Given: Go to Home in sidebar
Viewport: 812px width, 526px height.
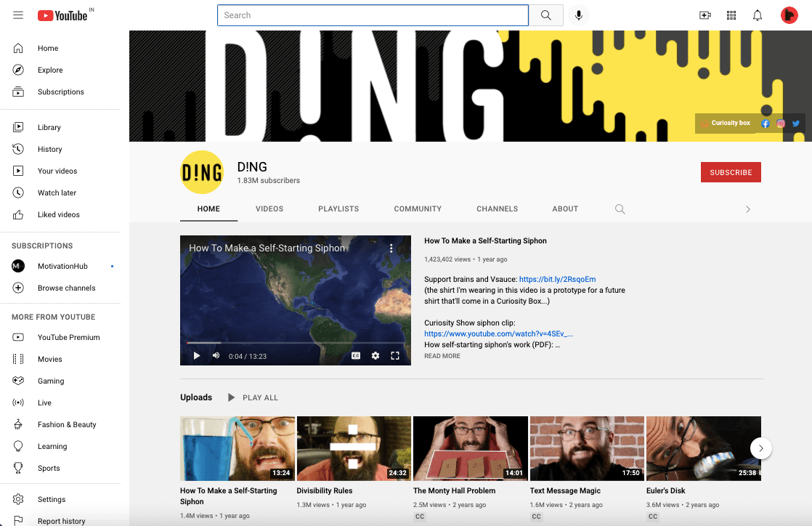Looking at the screenshot, I should 60,48.
